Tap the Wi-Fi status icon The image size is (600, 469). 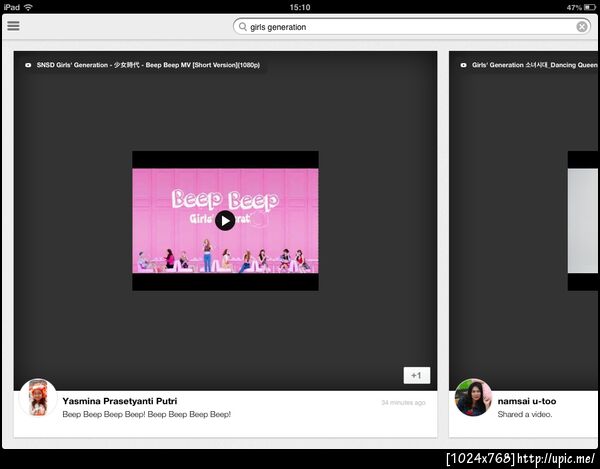tap(28, 7)
